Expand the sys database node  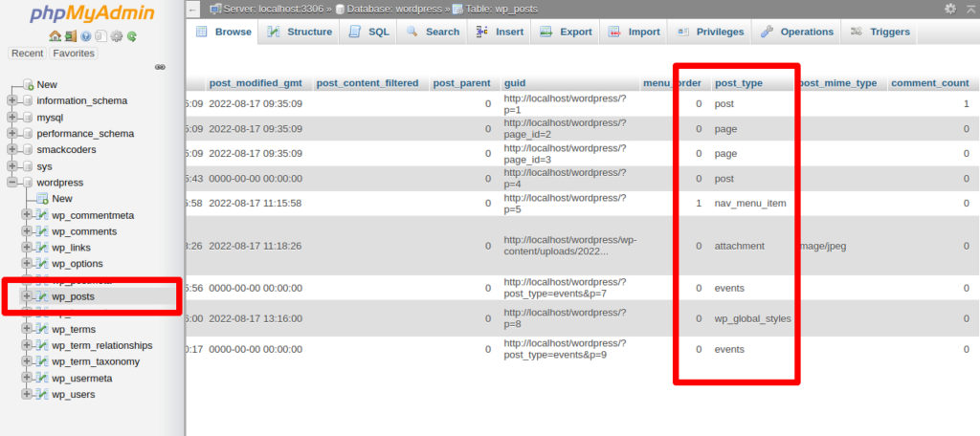coord(11,166)
